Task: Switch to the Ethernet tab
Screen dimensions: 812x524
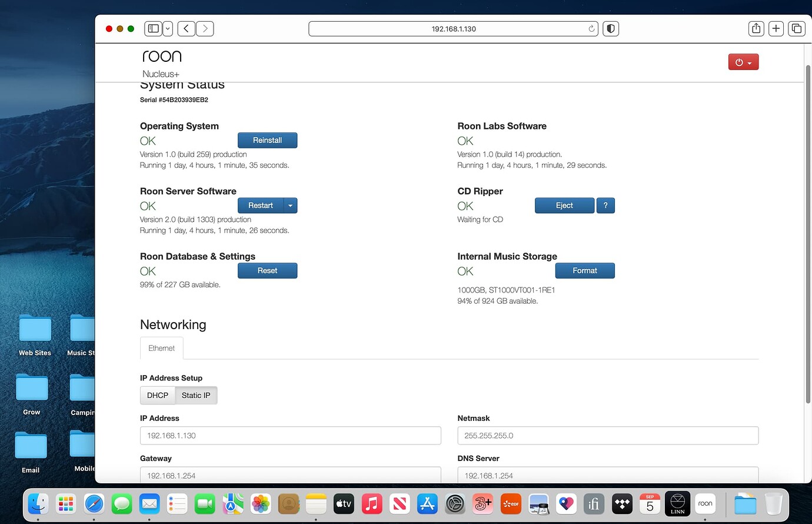Action: click(x=162, y=349)
